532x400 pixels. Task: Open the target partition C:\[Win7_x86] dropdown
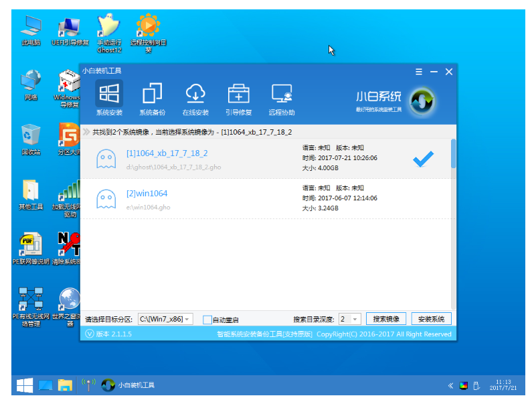(165, 319)
